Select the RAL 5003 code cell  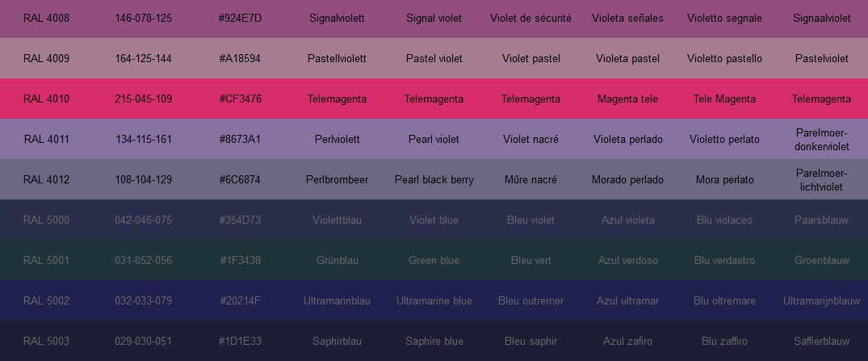point(46,341)
